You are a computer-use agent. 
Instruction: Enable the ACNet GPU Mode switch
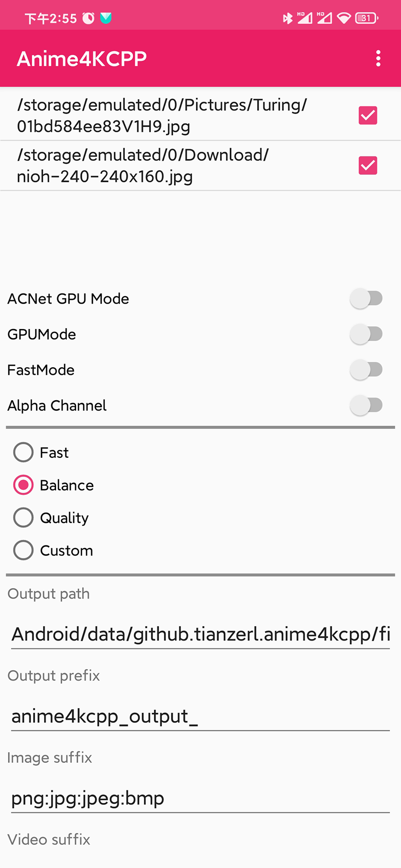(x=366, y=299)
